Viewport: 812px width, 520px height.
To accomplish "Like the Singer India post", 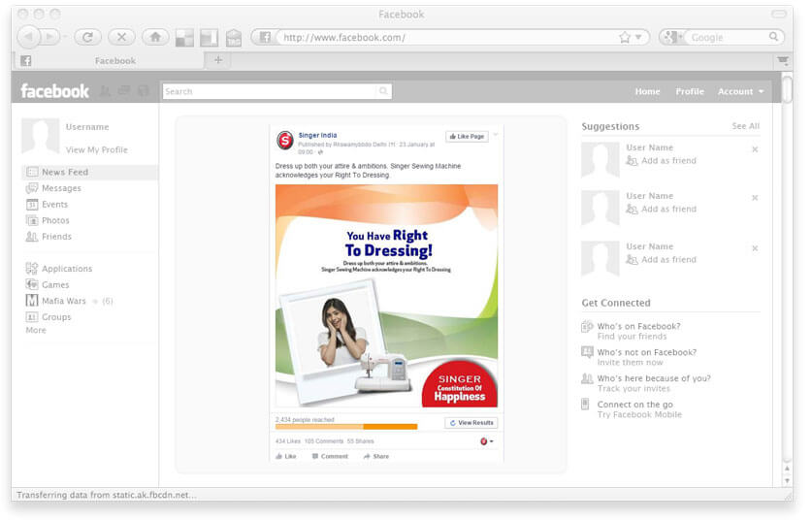I will [x=286, y=456].
